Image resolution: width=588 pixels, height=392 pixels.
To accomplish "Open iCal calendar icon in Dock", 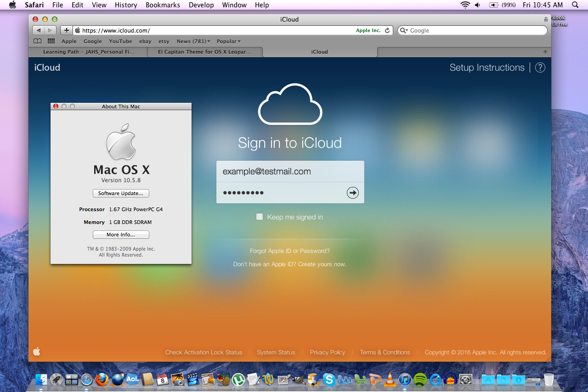I will pos(163,379).
